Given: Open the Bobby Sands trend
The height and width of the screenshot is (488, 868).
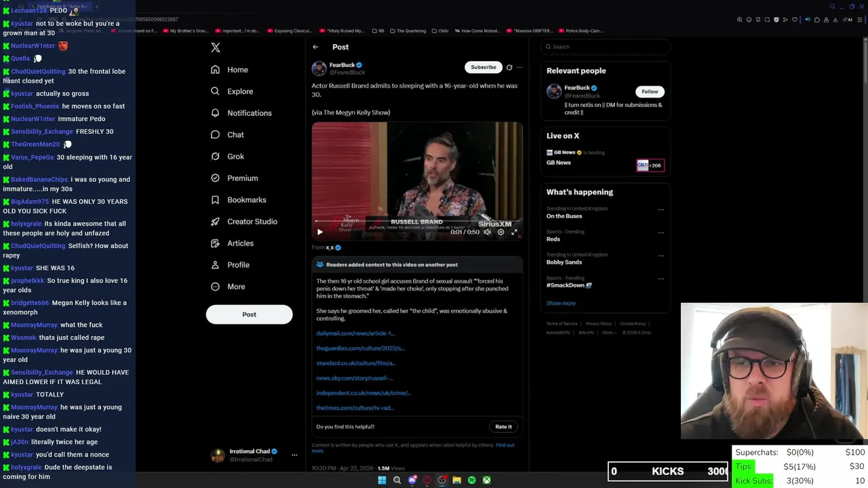Looking at the screenshot, I should pyautogui.click(x=564, y=262).
